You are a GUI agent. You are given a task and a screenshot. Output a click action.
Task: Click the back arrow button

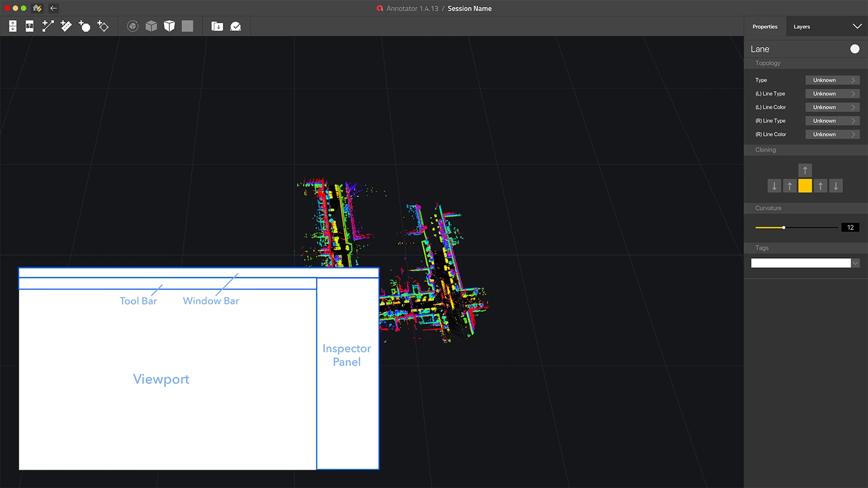[x=53, y=8]
